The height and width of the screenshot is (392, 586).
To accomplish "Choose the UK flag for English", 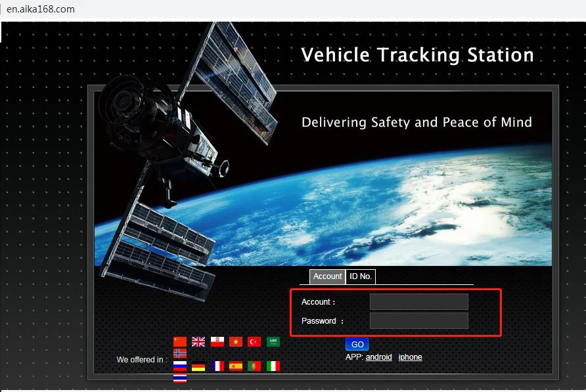I will 198,341.
